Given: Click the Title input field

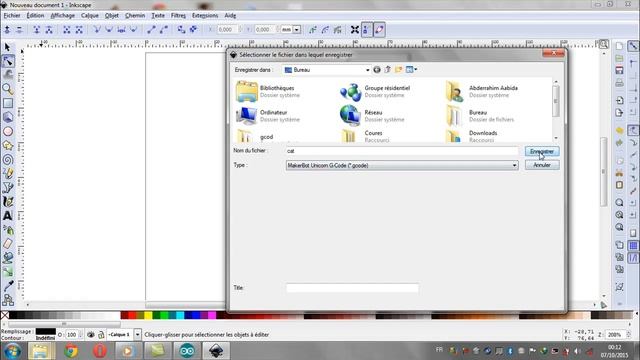Looking at the screenshot, I should pos(352,288).
